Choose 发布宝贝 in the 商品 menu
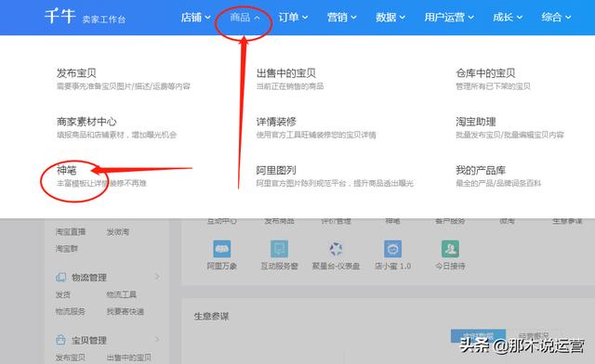Viewport: 595px width, 364px height. coord(76,72)
